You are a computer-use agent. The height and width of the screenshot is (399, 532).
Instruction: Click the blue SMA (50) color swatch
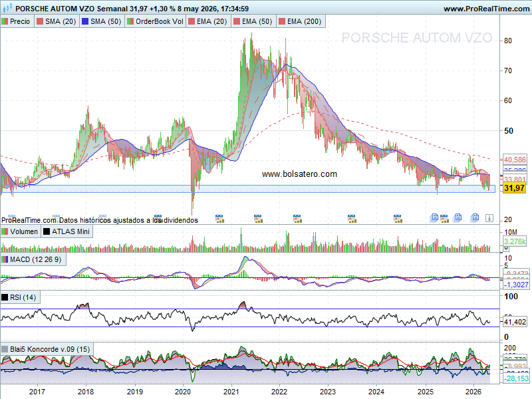click(x=85, y=21)
